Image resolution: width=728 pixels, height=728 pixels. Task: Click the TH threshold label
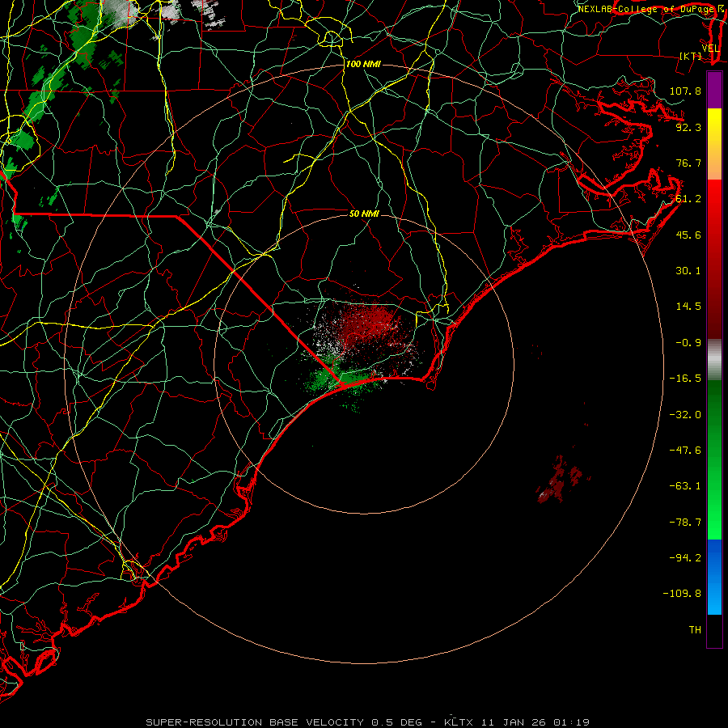point(695,630)
